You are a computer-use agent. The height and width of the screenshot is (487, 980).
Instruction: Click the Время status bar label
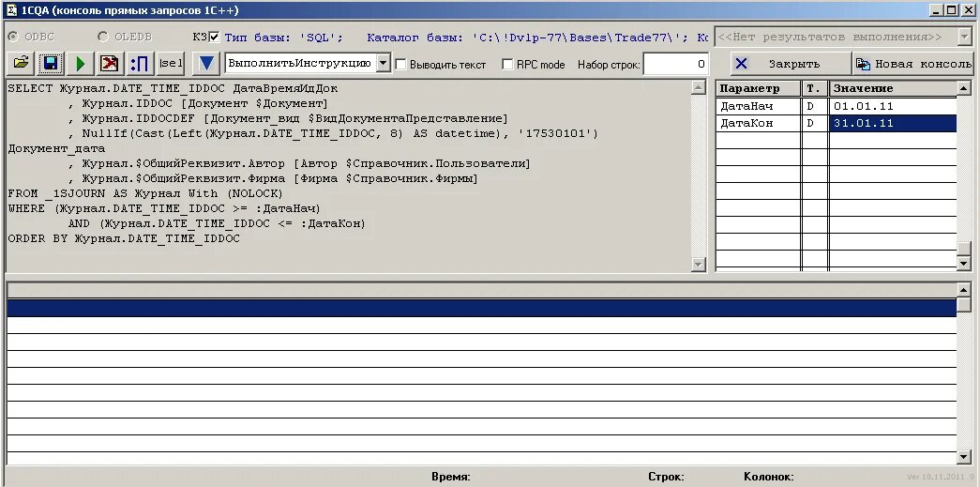451,477
